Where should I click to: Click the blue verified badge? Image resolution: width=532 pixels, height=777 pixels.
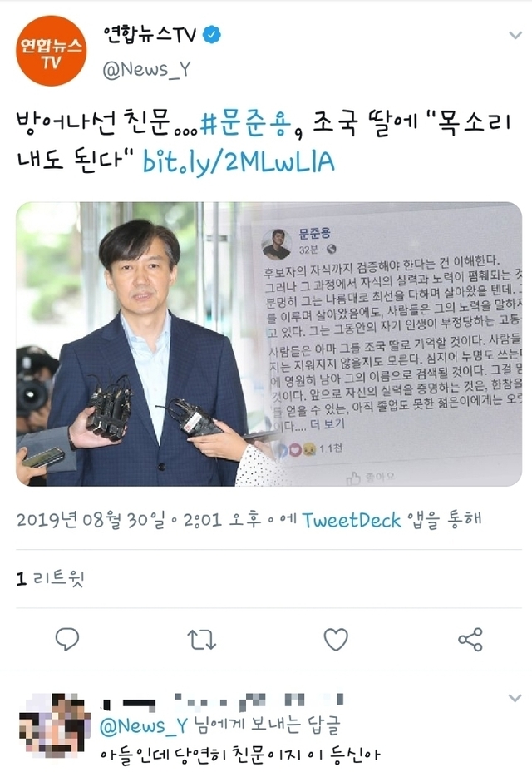click(x=212, y=34)
